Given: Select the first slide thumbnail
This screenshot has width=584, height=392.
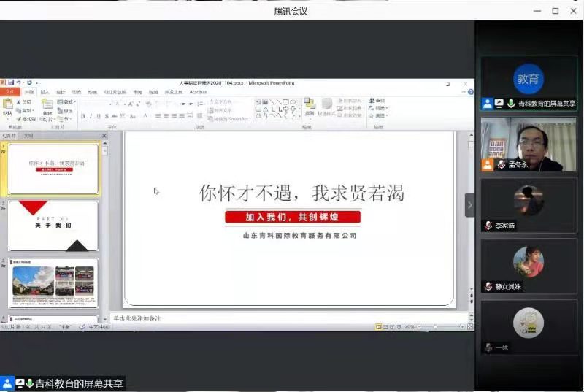Looking at the screenshot, I should click(x=53, y=169).
